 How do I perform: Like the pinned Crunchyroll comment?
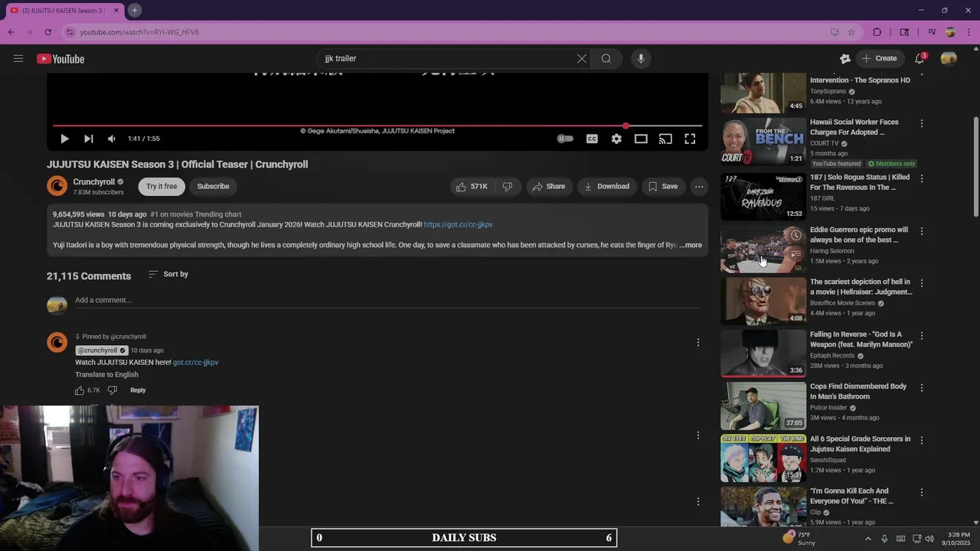pos(80,390)
